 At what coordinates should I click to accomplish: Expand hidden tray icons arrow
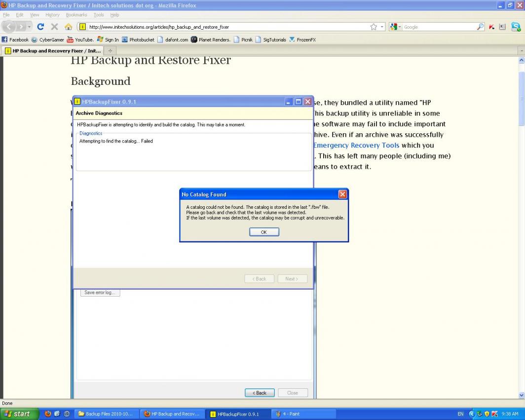tap(472, 414)
